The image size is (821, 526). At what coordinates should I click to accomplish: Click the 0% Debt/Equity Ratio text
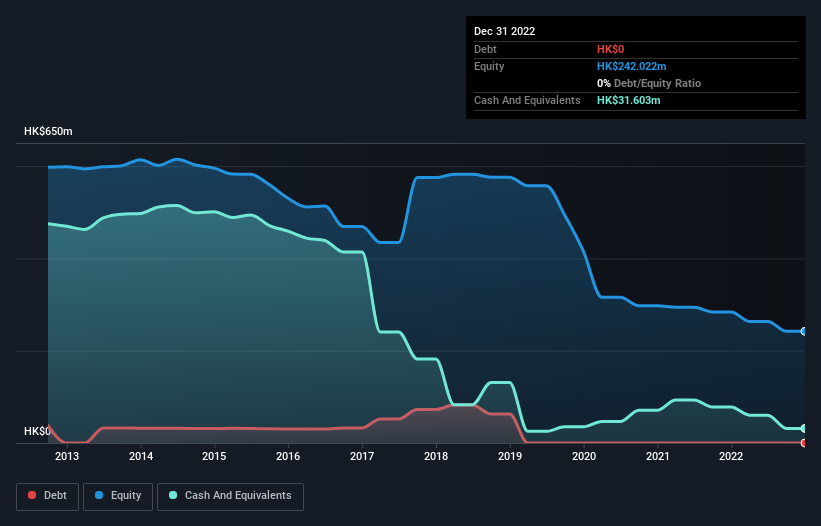649,83
